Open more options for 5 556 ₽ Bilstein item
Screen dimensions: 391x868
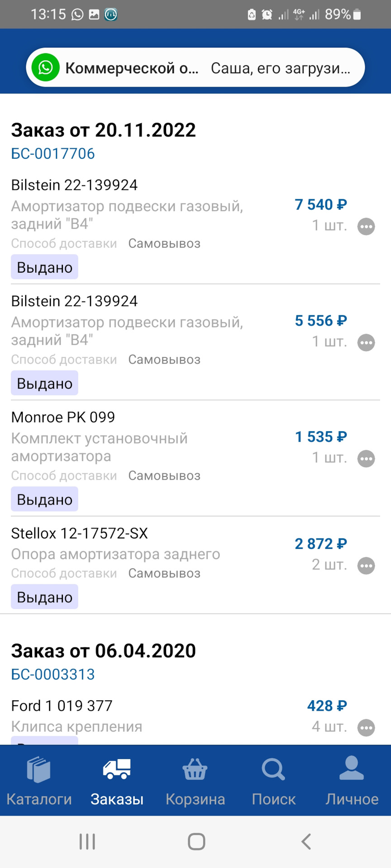366,343
